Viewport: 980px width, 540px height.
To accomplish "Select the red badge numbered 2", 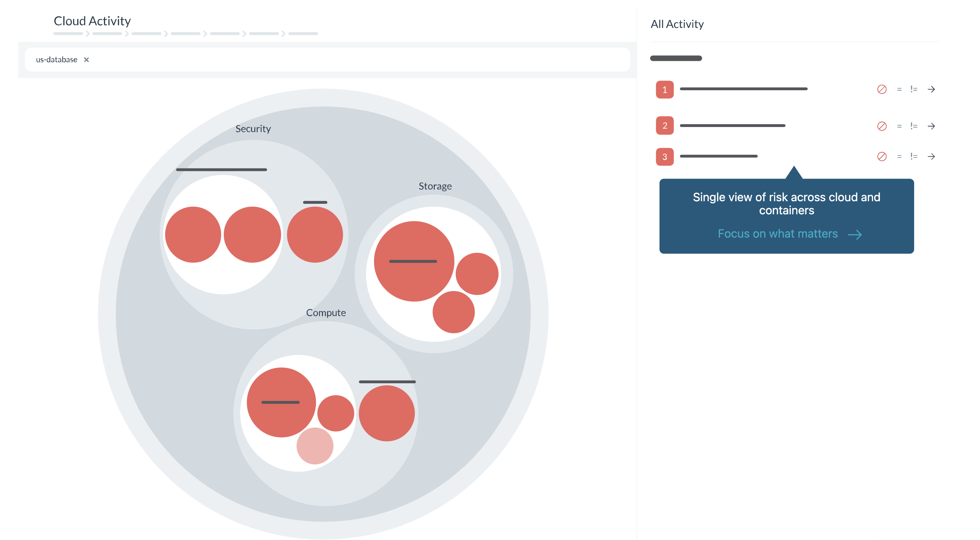I will tap(664, 126).
